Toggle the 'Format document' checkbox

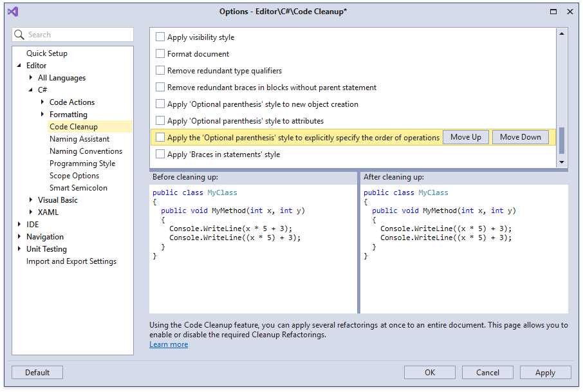pos(160,54)
